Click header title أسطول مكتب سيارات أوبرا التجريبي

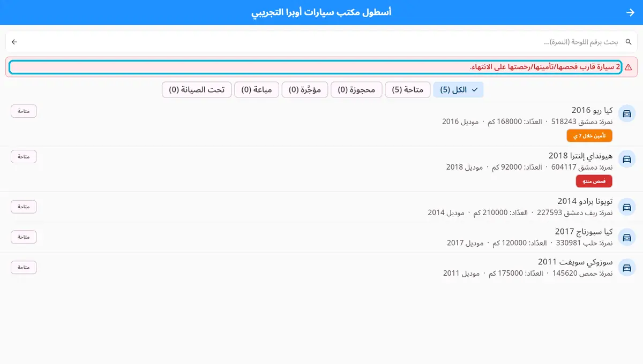coord(322,12)
